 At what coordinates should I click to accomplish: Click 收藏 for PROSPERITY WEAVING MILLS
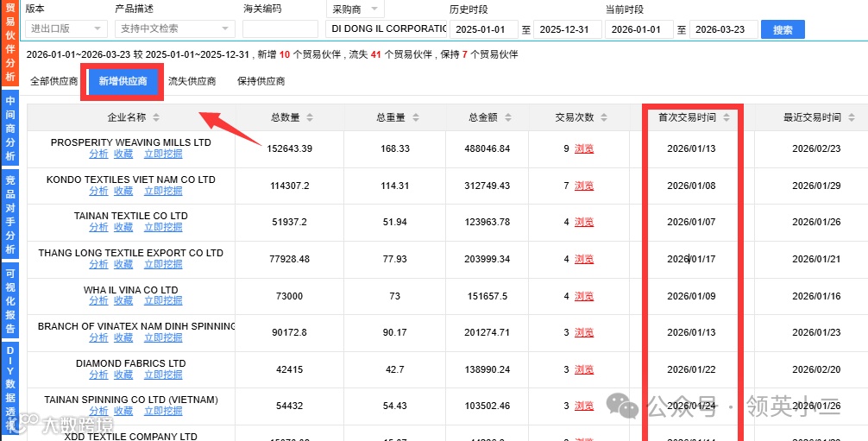(123, 154)
